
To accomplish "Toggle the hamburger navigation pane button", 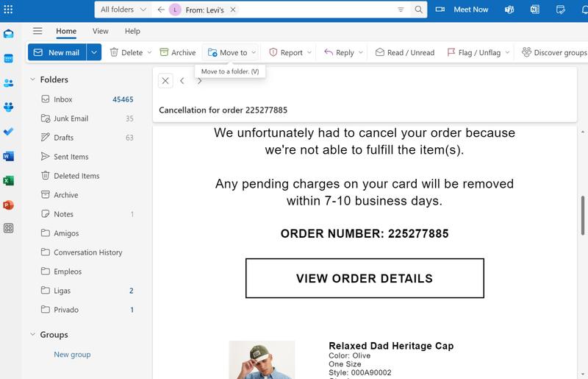I will tap(37, 31).
